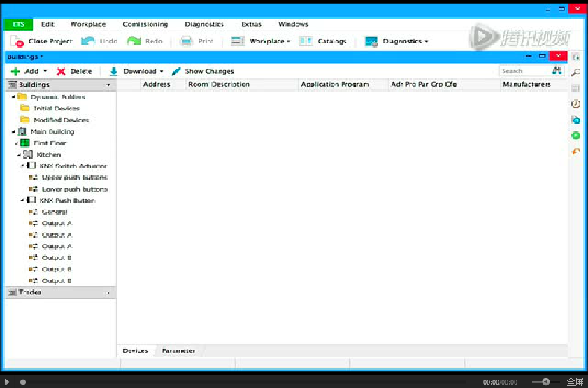
Task: Click the orange undo arrow in right sidebar
Action: click(575, 151)
